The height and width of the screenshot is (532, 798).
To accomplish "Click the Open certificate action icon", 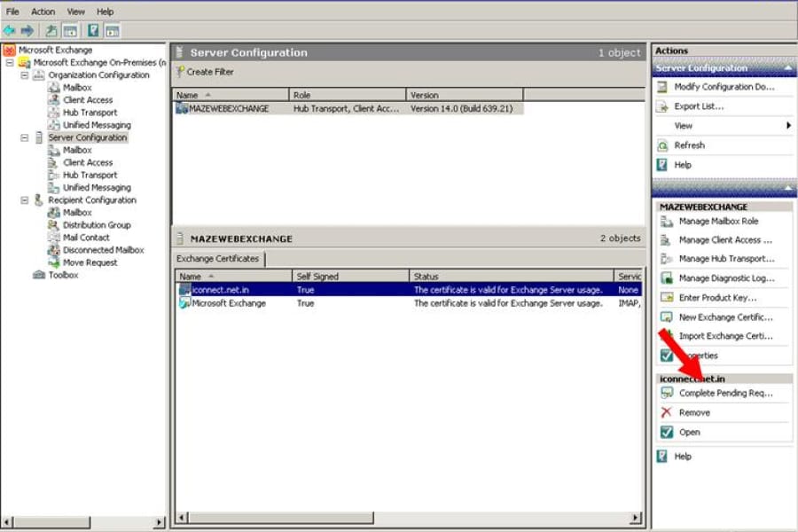I will 666,432.
